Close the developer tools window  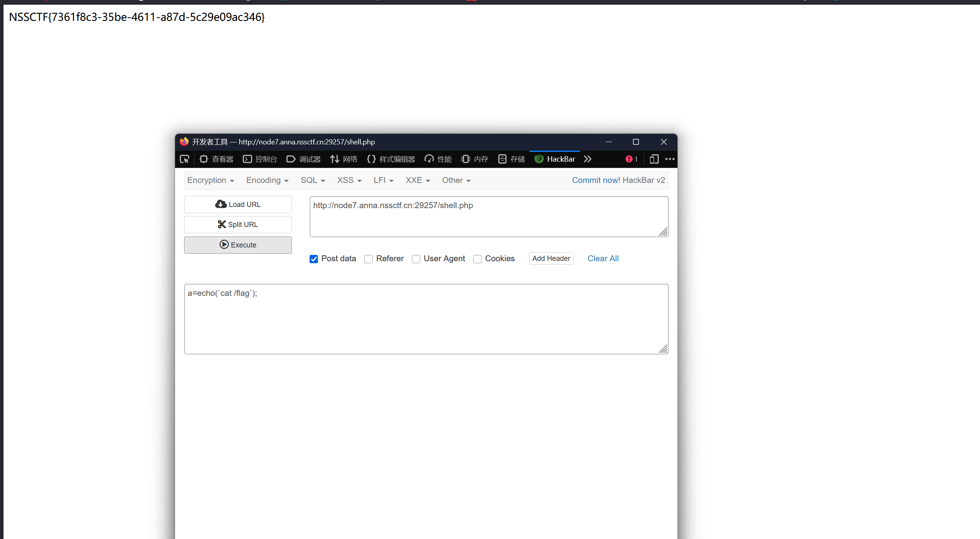[x=664, y=142]
